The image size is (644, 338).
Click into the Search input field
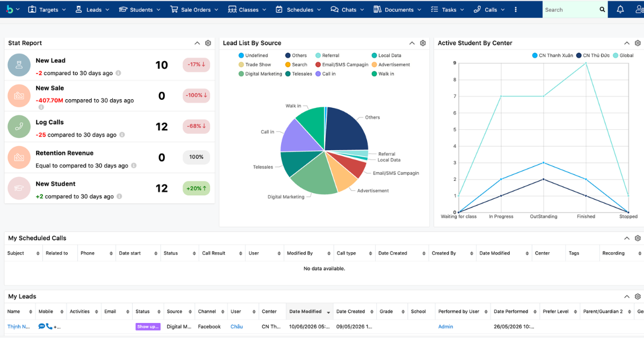(569, 10)
